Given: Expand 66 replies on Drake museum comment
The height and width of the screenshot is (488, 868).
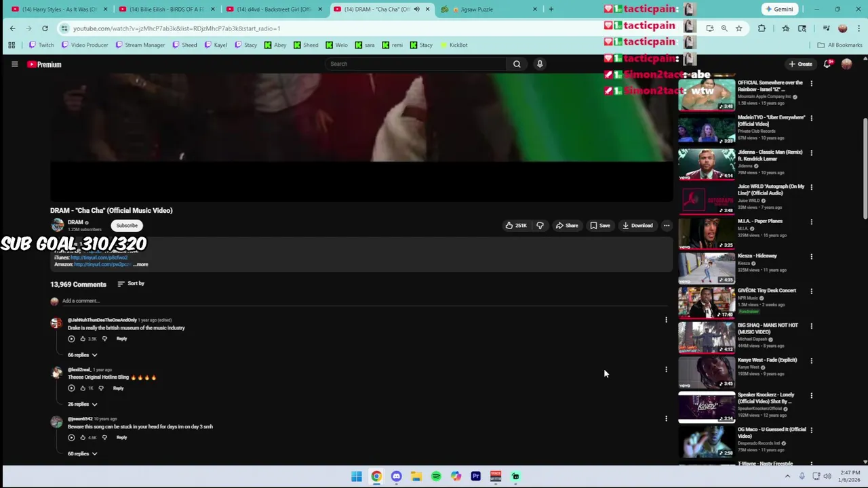Looking at the screenshot, I should click(82, 355).
